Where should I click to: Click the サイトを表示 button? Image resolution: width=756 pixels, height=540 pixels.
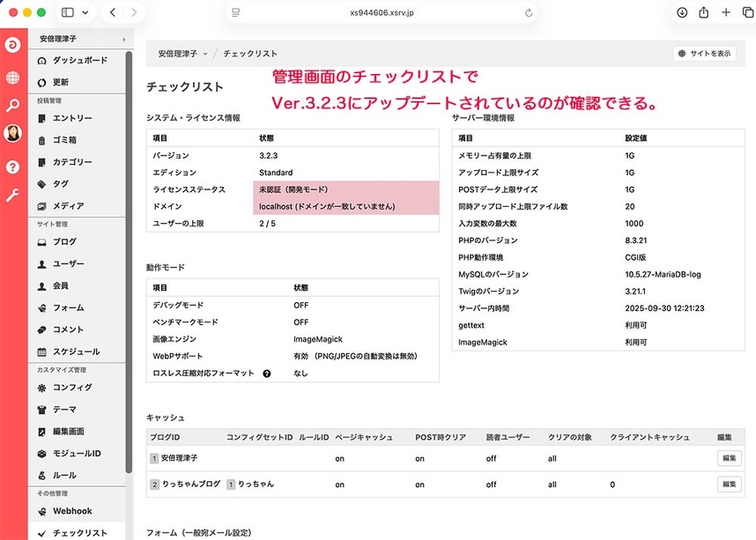click(704, 54)
